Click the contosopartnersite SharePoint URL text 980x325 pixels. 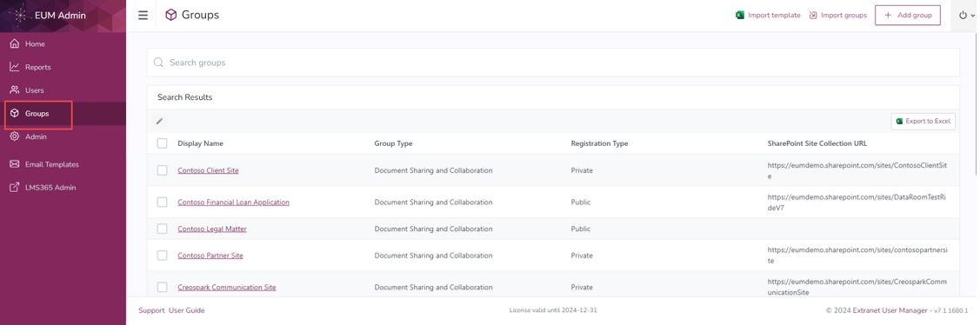click(857, 255)
